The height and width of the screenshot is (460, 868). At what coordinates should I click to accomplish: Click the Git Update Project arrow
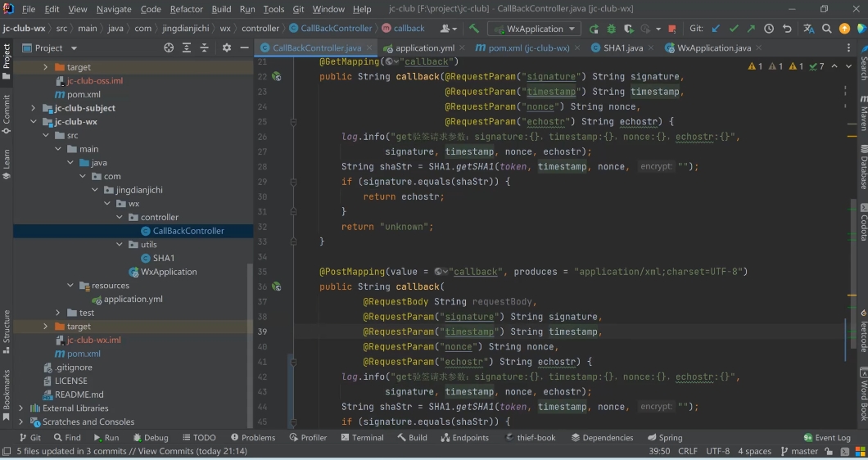[716, 29]
